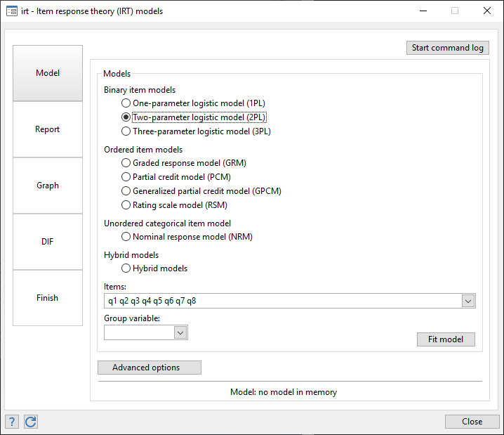Click the help question mark icon
Viewport: 504px width, 435px height.
point(12,422)
